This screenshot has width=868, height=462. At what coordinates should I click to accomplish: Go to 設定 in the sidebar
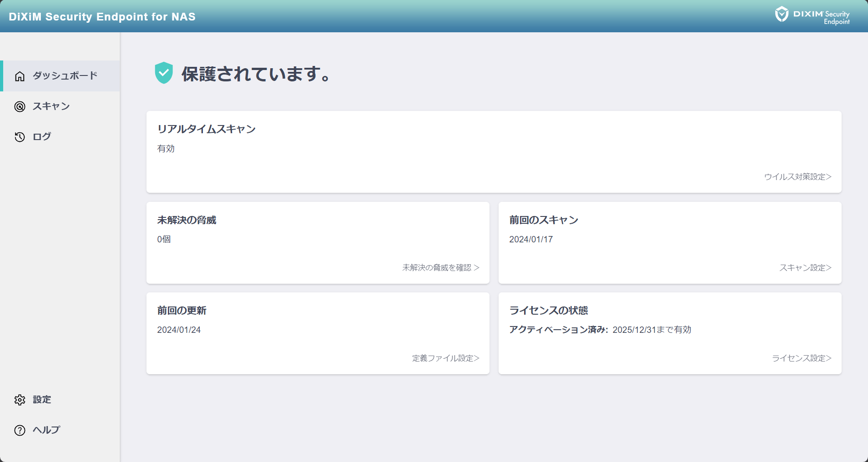[x=42, y=399]
